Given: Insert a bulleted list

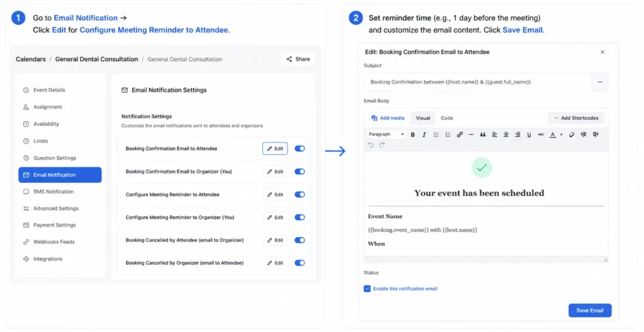Looking at the screenshot, I should [x=436, y=135].
